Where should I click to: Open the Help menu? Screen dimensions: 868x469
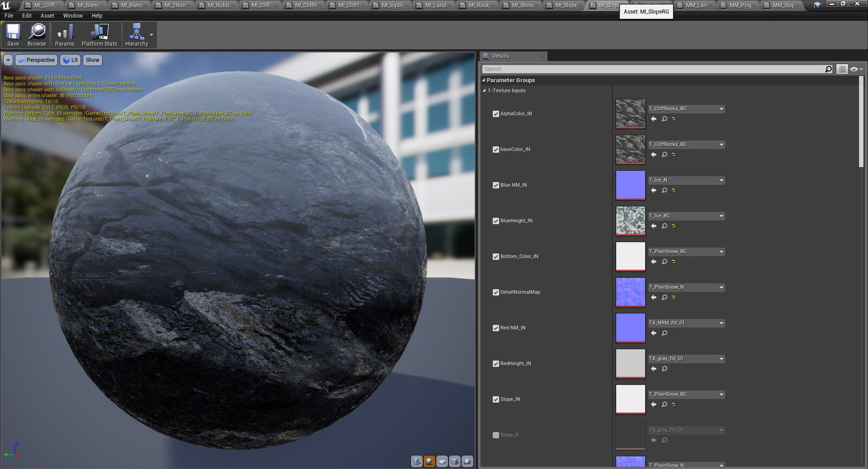tap(97, 16)
